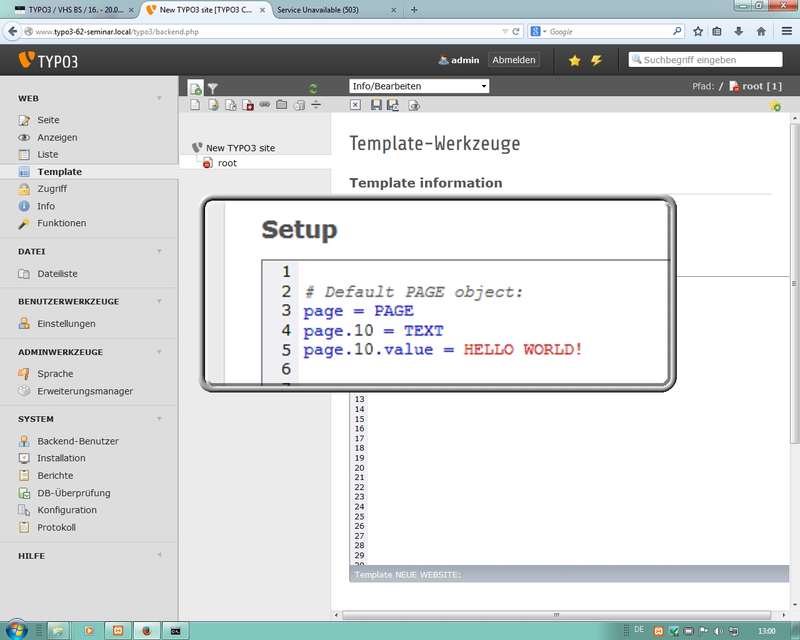Image resolution: width=800 pixels, height=640 pixels.
Task: Open the Info/Bearbeiten dropdown
Action: [419, 86]
